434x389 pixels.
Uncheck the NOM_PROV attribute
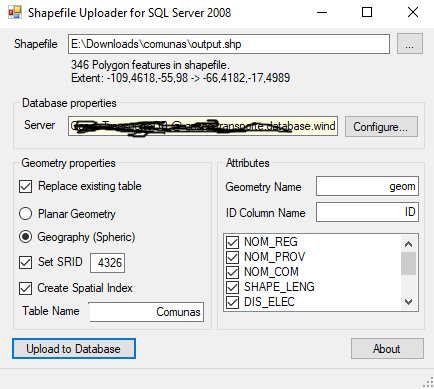click(232, 257)
